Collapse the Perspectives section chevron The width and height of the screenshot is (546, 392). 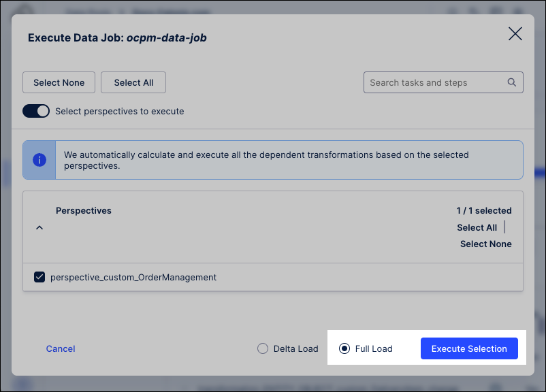[x=39, y=227]
